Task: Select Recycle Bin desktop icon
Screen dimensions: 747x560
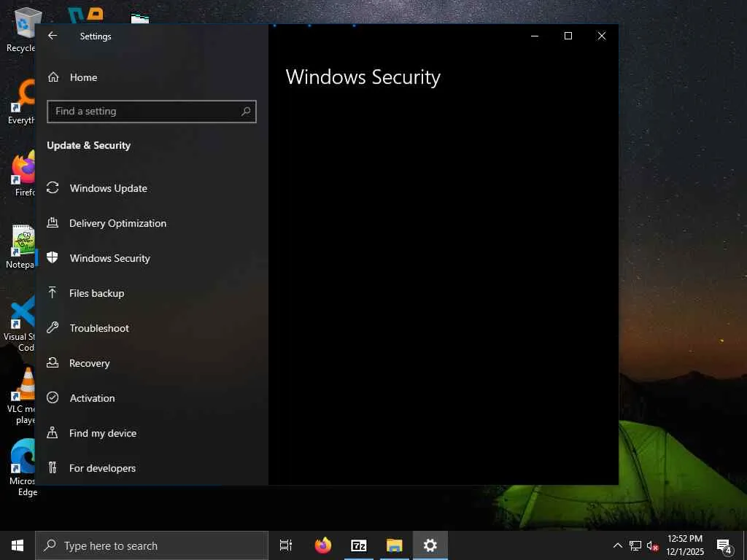Action: pyautogui.click(x=21, y=29)
